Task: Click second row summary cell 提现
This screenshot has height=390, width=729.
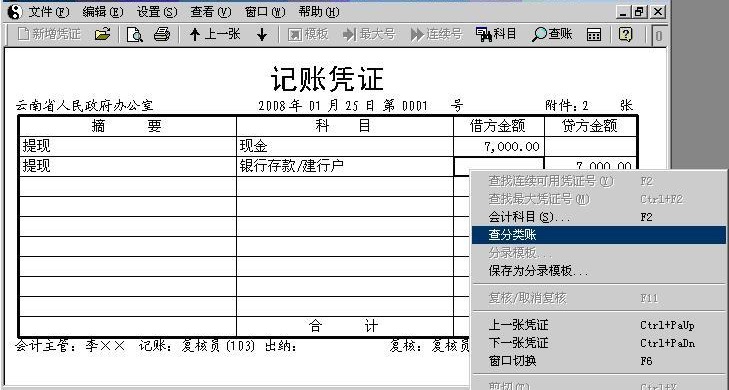Action: tap(128, 166)
